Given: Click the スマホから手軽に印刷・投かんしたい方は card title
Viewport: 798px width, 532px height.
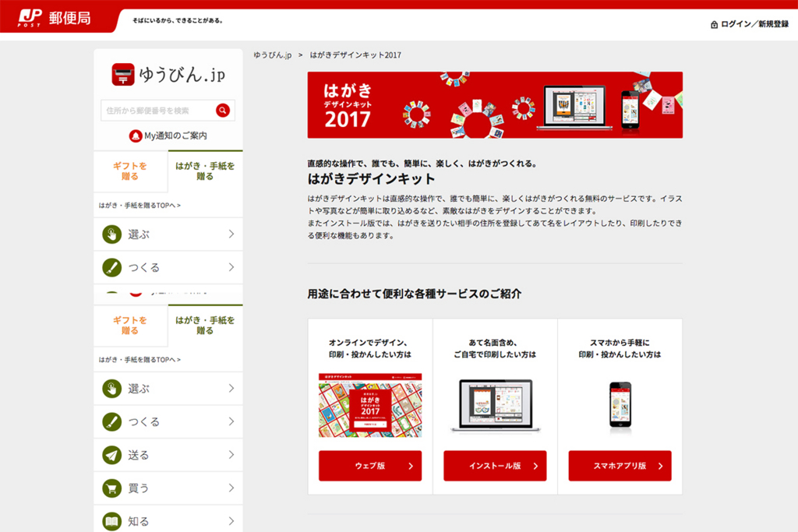Looking at the screenshot, I should [620, 348].
